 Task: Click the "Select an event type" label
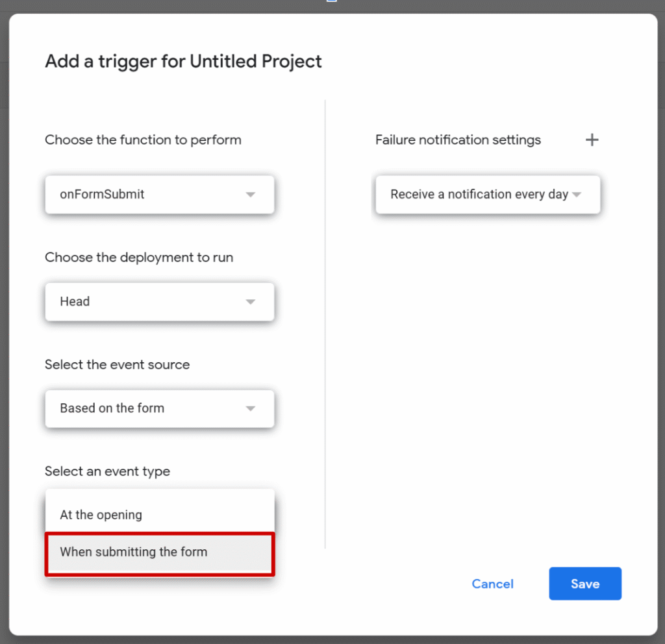pyautogui.click(x=107, y=471)
